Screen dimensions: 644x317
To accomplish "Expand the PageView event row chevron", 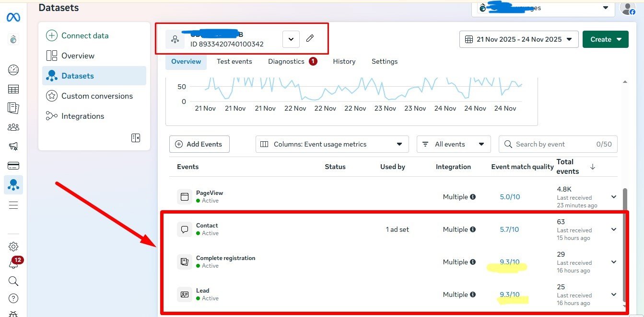I will 614,197.
